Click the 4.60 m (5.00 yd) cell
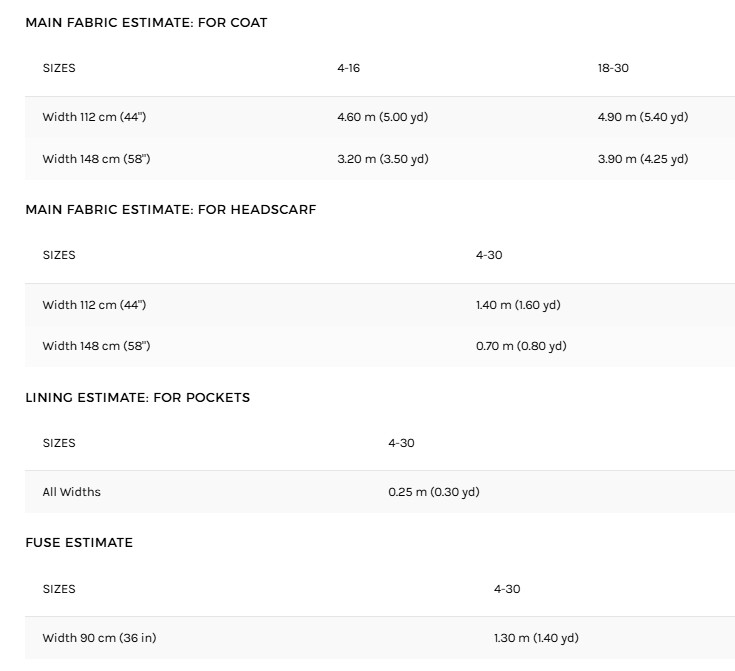 click(x=382, y=117)
